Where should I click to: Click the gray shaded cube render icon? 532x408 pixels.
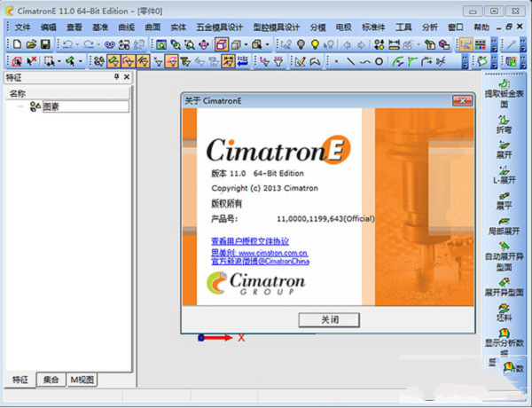tap(236, 44)
